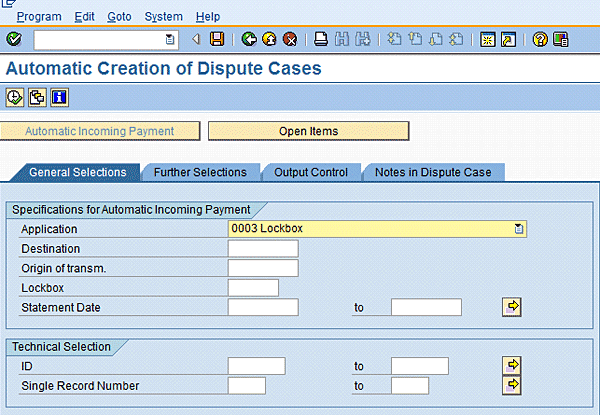
Task: Switch to the Output Control tab
Action: point(311,172)
